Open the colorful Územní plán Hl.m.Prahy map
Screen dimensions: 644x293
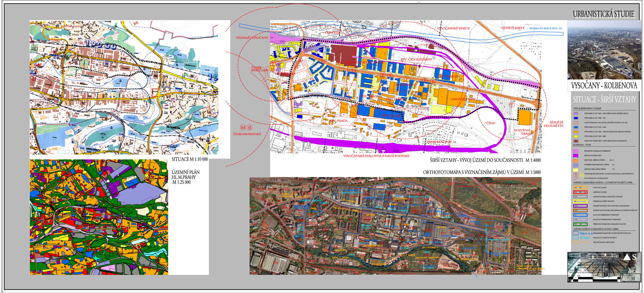99,217
